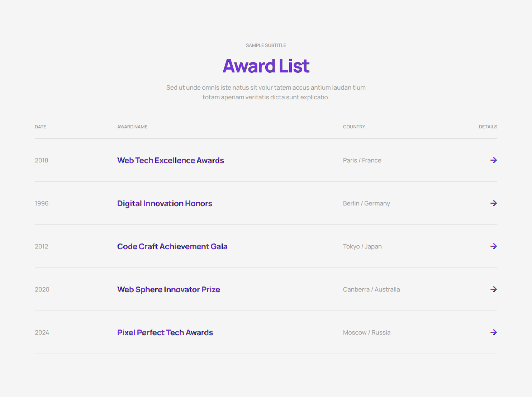Open Digital Innovation Honors award title
The image size is (532, 397).
(x=165, y=203)
